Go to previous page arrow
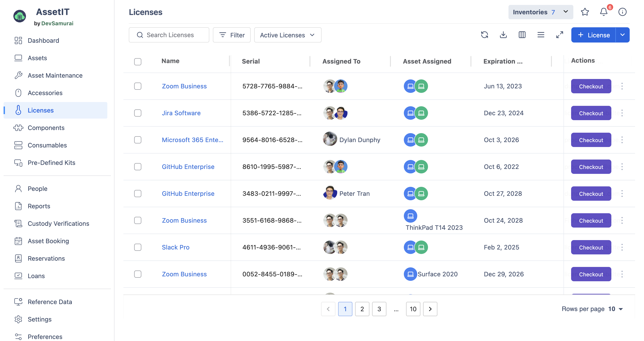Screen dimensions: 644x341 point(328,309)
